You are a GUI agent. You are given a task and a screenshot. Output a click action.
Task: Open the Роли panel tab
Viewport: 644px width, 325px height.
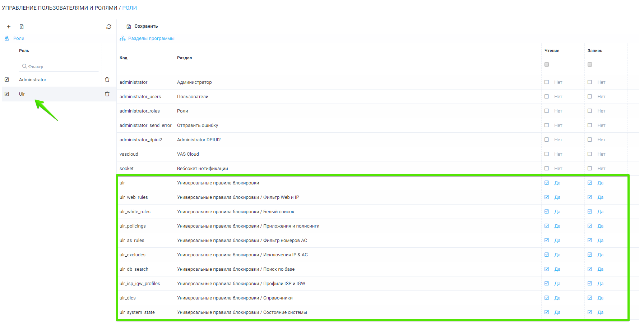click(19, 38)
